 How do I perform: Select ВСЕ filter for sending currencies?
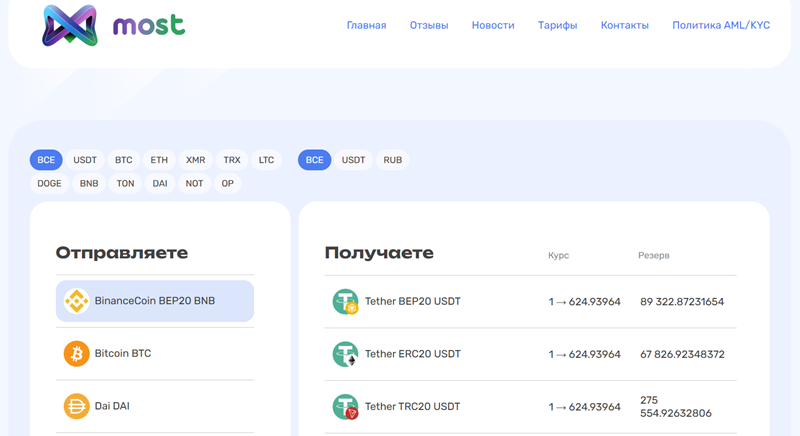tap(46, 160)
